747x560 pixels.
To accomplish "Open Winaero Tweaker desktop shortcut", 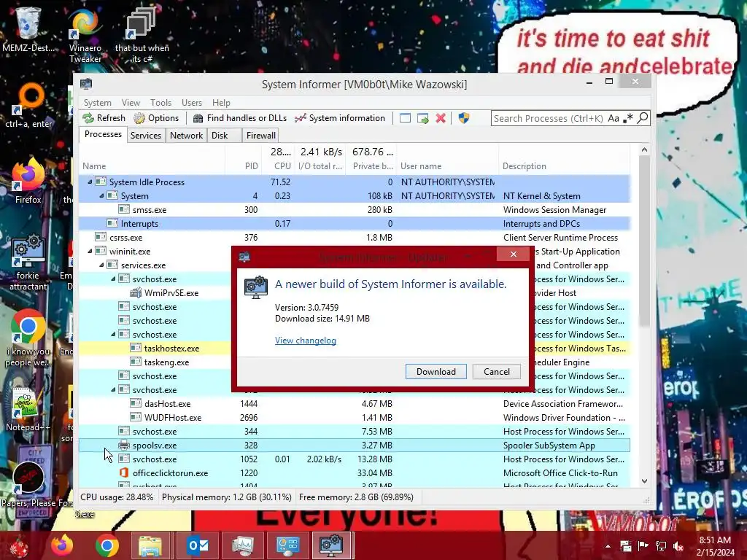I will pos(85,36).
